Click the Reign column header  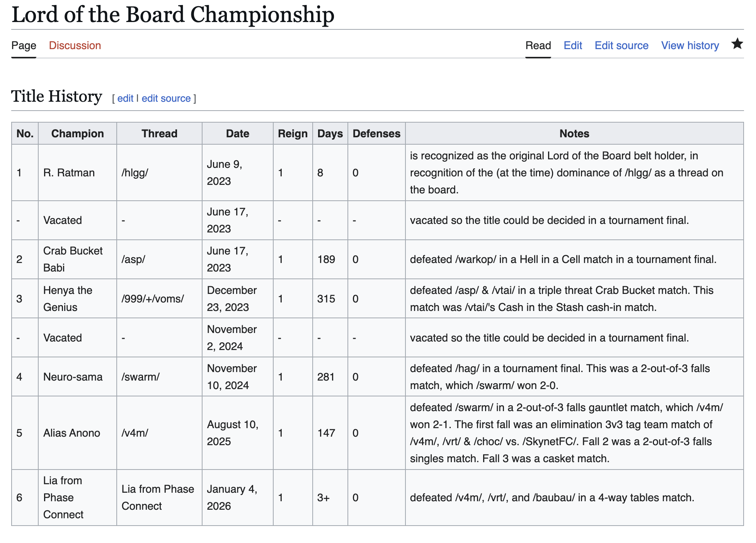[293, 134]
